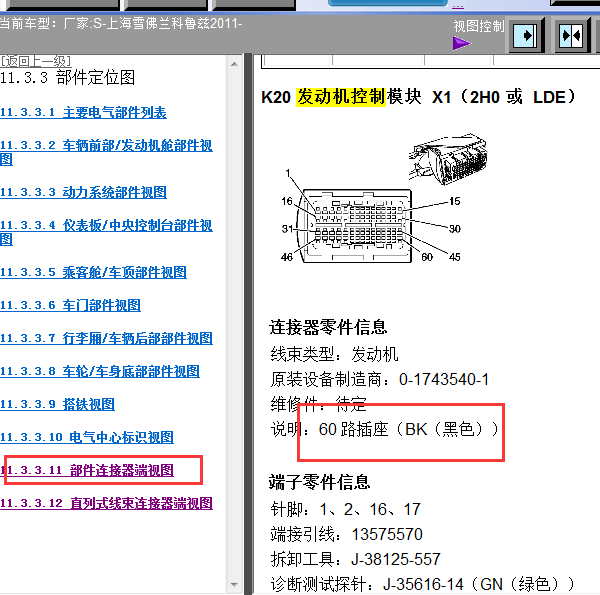The width and height of the screenshot is (600, 595).
Task: Open 11.3.3.1 主要电气部件列表
Action: [83, 112]
